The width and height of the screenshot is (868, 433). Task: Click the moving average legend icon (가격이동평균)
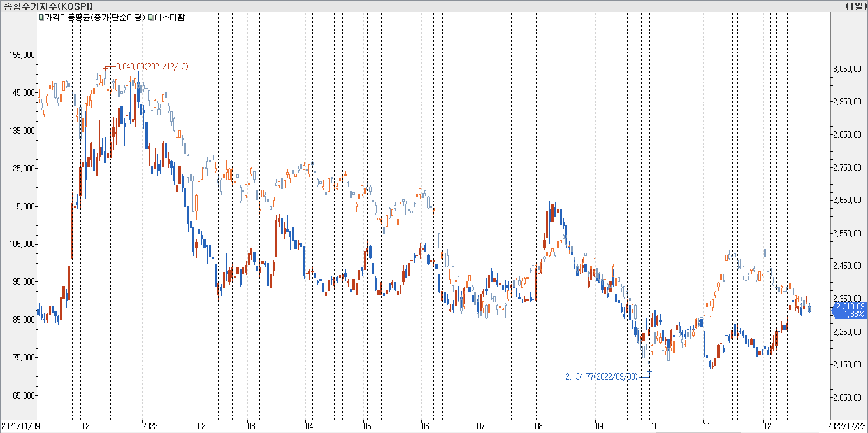(x=41, y=17)
